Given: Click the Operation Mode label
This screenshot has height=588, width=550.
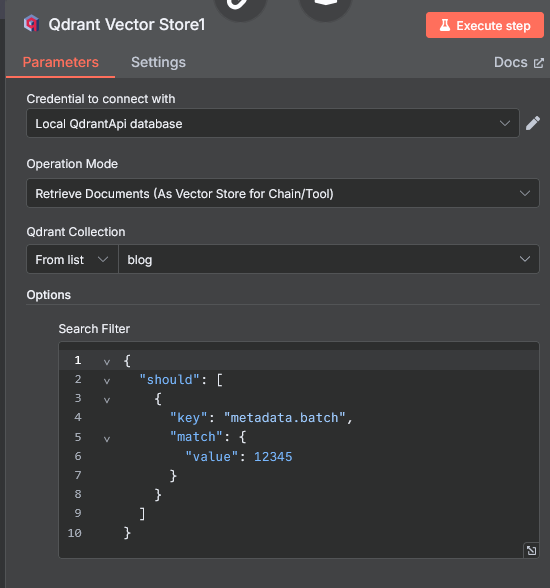Looking at the screenshot, I should [72, 164].
